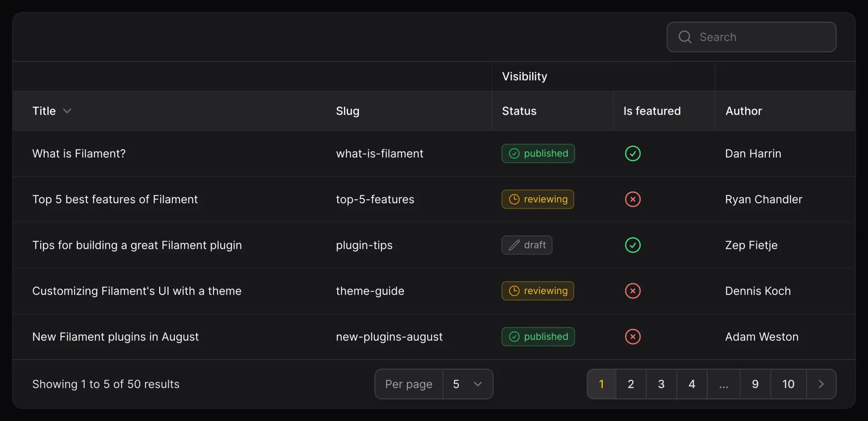The width and height of the screenshot is (868, 421).
Task: Click featured check icon for plugin-tips row
Action: point(632,245)
